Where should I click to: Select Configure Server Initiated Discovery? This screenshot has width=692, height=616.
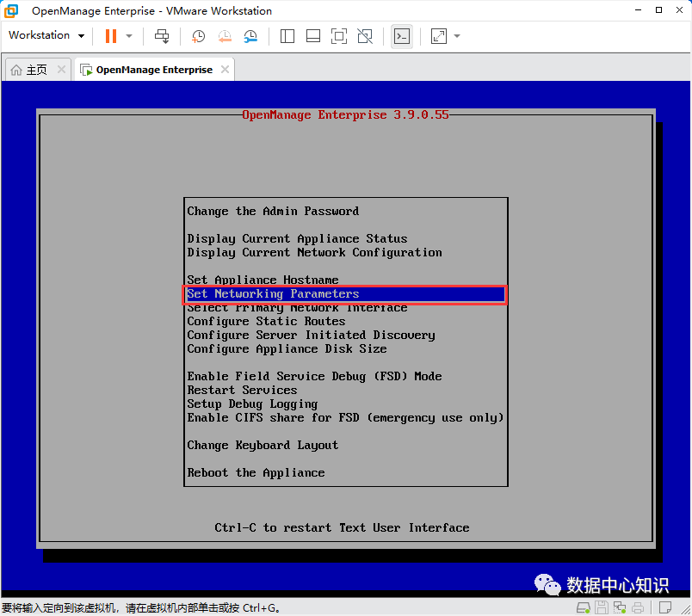click(311, 336)
